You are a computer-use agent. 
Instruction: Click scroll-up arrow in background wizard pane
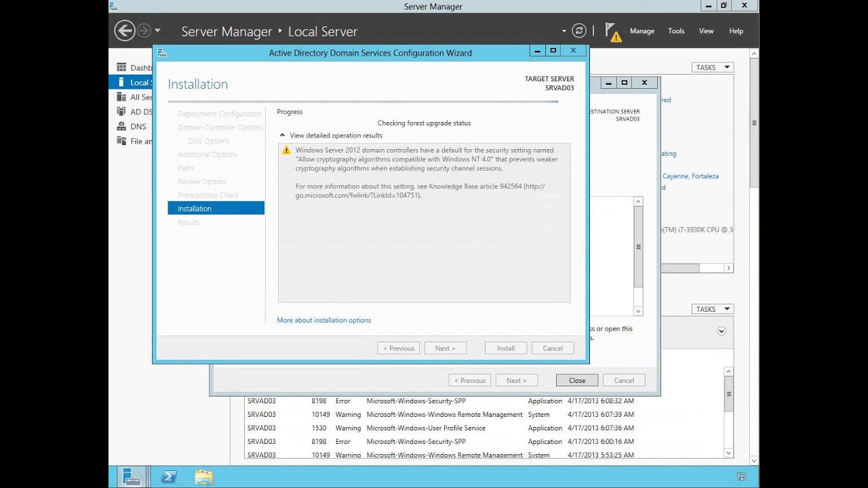click(x=638, y=201)
